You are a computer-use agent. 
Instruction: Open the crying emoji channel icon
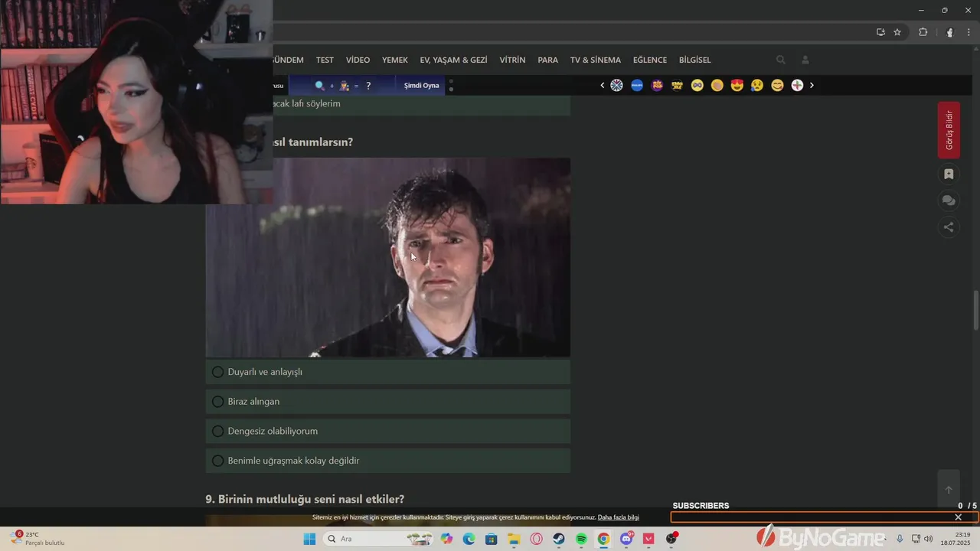pos(757,85)
